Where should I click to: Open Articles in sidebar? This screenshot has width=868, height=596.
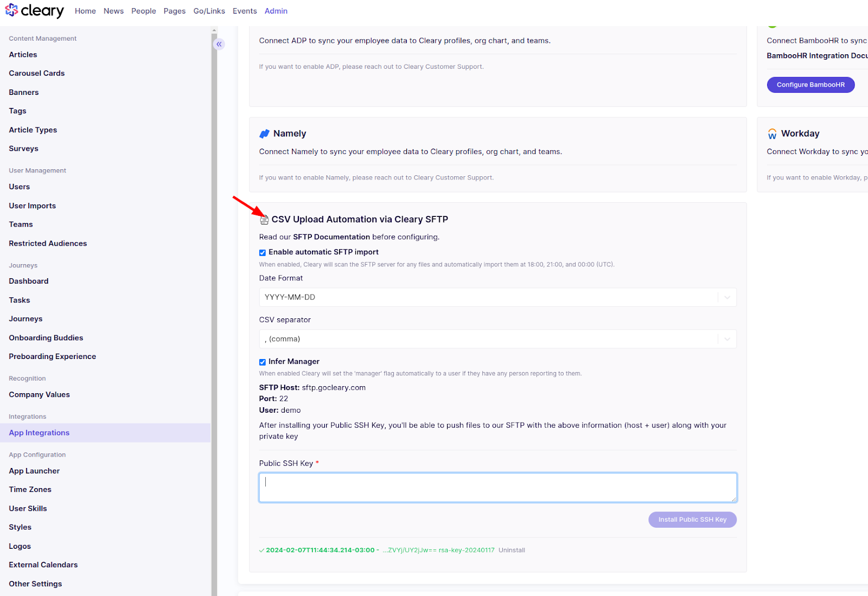click(23, 55)
